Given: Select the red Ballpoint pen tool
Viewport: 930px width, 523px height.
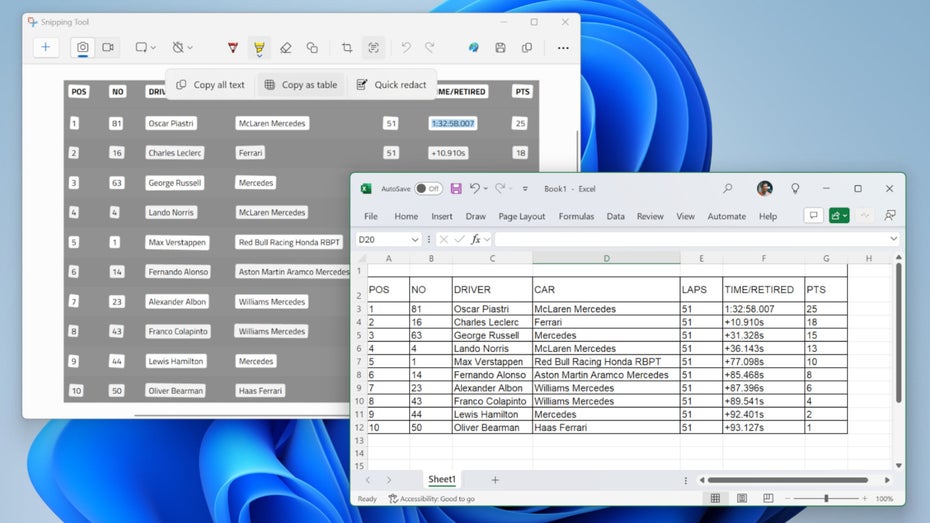Looking at the screenshot, I should tap(233, 47).
